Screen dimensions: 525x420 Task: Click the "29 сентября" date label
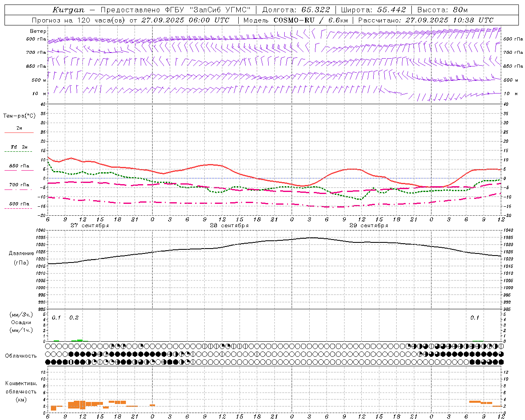tap(369, 226)
